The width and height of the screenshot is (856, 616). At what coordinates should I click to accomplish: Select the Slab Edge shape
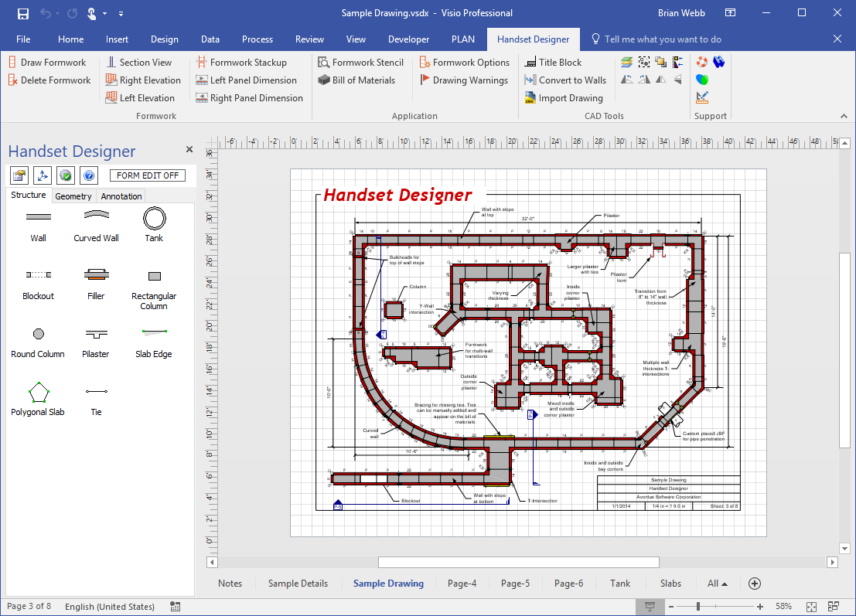pyautogui.click(x=154, y=344)
